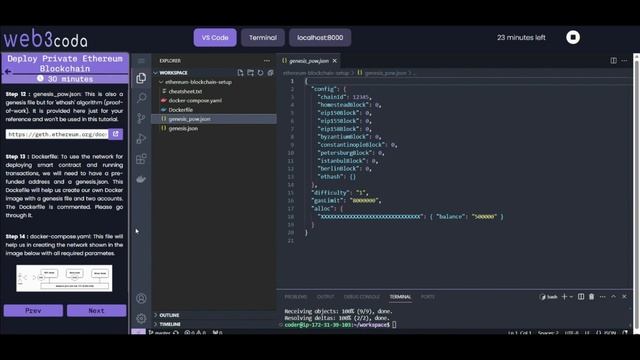Create a new file in WORKSPACE
640x360 pixels.
pyautogui.click(x=240, y=73)
